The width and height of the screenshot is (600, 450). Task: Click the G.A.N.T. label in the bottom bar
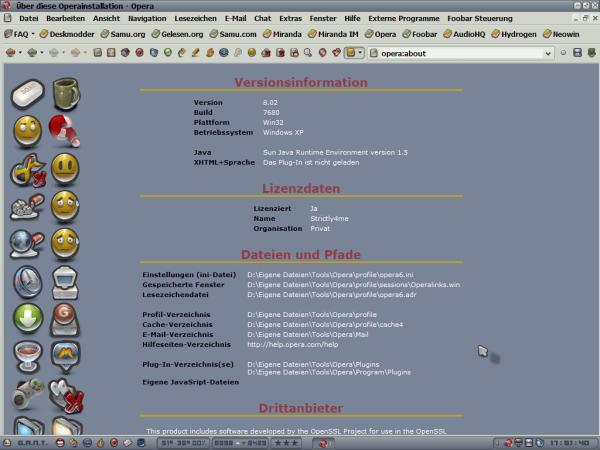[x=33, y=443]
